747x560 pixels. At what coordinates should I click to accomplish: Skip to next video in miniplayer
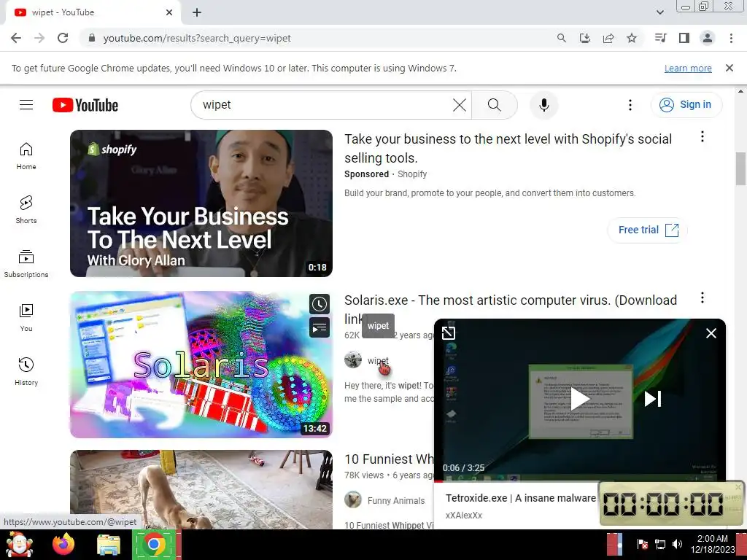[653, 399]
